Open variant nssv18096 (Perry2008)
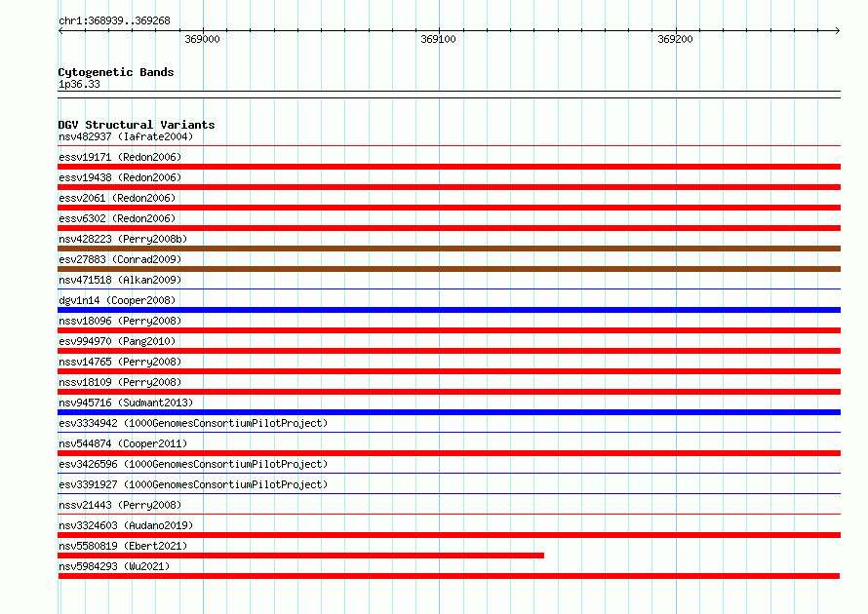The height and width of the screenshot is (614, 868). point(120,321)
